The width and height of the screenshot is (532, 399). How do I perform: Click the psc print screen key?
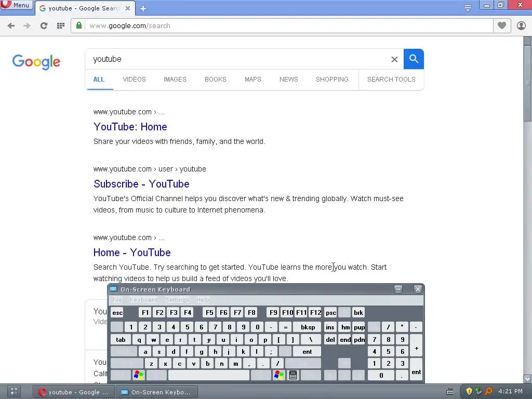tap(331, 312)
